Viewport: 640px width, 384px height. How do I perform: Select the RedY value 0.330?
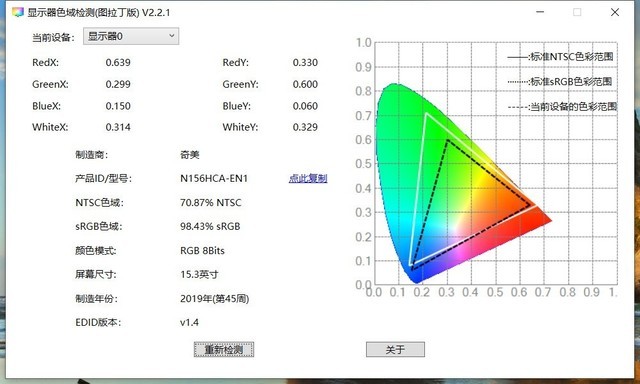click(305, 62)
